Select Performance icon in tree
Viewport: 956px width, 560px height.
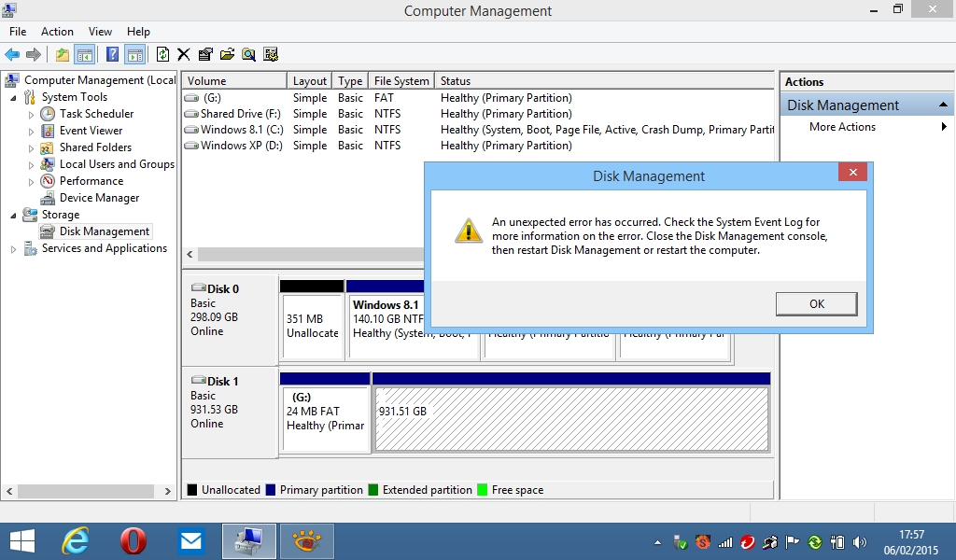click(x=48, y=181)
